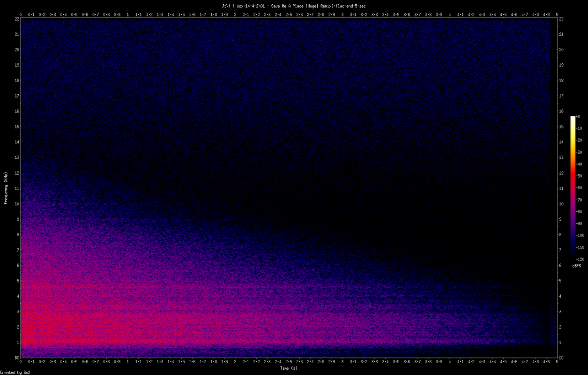Click the 11 kHz tick on the left frequency axis
The width and height of the screenshot is (588, 375).
click(16, 188)
